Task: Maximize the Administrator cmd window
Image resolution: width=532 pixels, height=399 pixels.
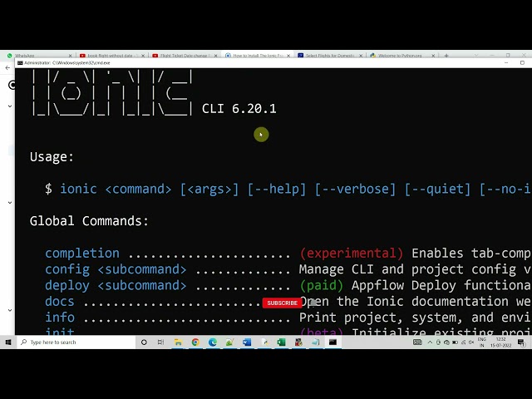Action: (522, 63)
